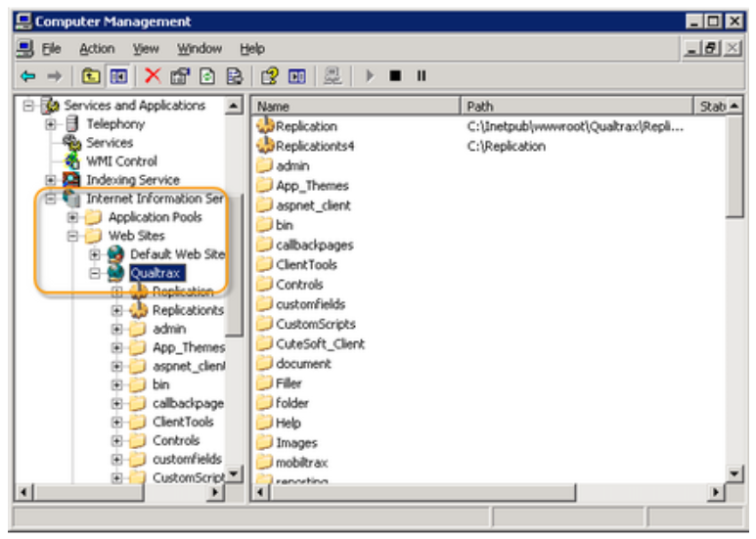Collapse the Qualtrax site node

(x=95, y=273)
